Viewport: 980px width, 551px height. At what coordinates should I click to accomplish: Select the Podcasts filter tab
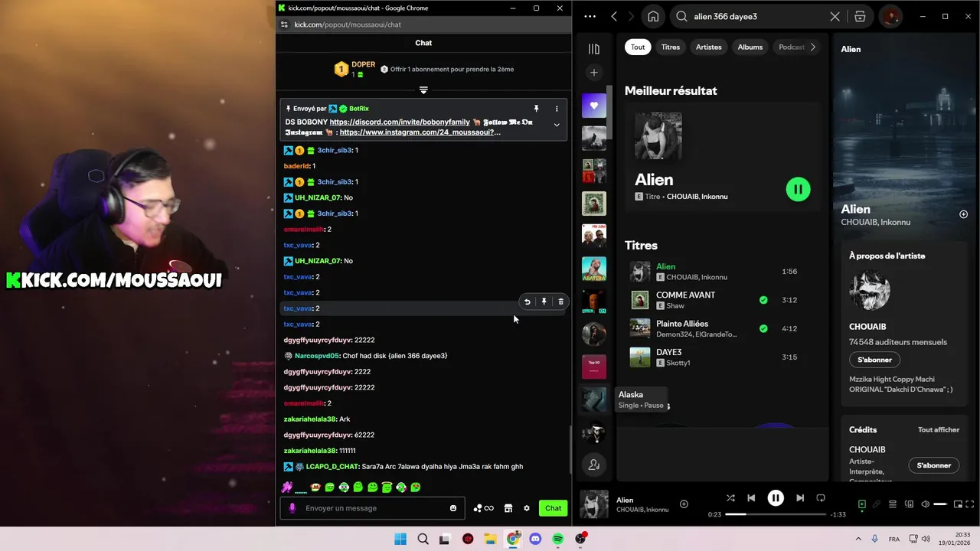[791, 47]
